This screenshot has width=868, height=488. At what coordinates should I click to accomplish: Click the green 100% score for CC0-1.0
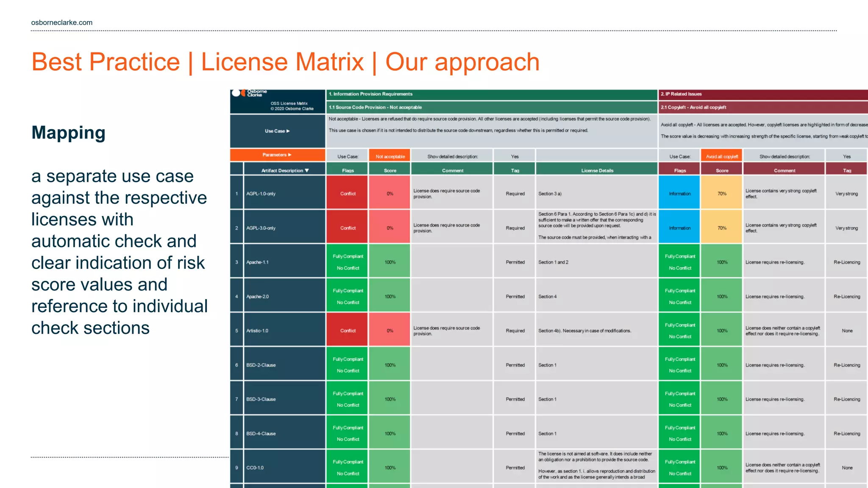(389, 468)
